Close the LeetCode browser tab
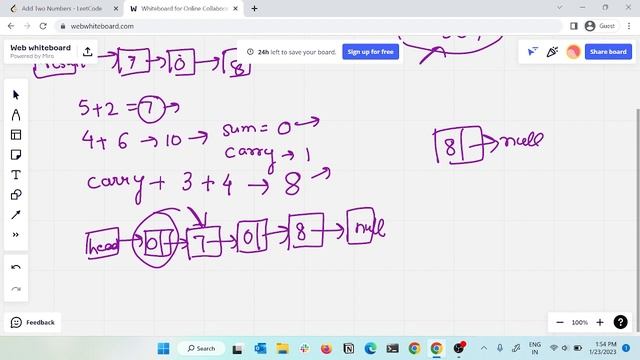This screenshot has height=360, width=640. (116, 8)
